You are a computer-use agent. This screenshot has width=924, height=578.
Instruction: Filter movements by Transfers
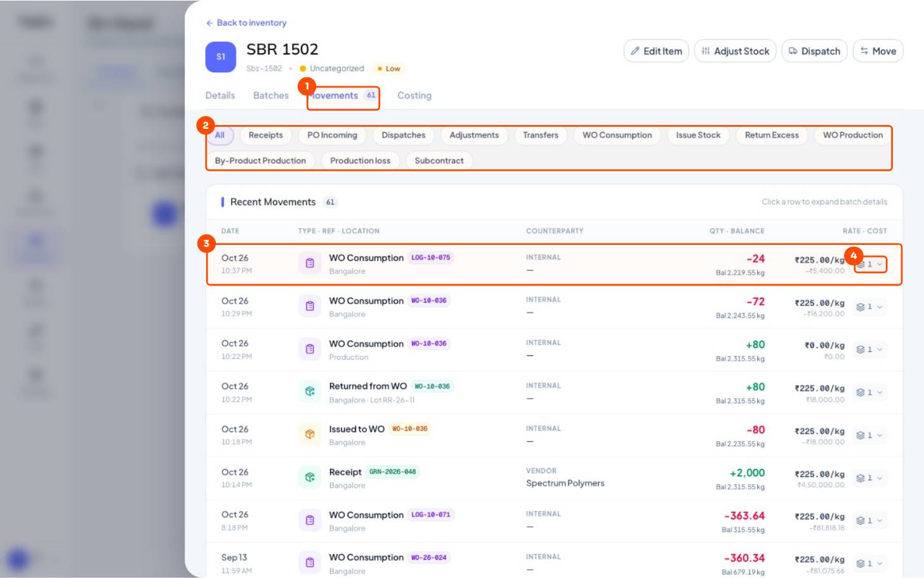(x=541, y=135)
